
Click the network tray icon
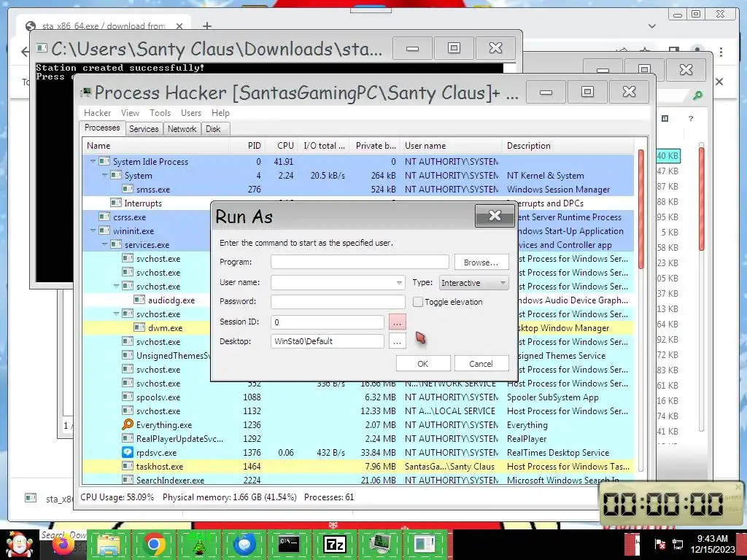[x=678, y=544]
